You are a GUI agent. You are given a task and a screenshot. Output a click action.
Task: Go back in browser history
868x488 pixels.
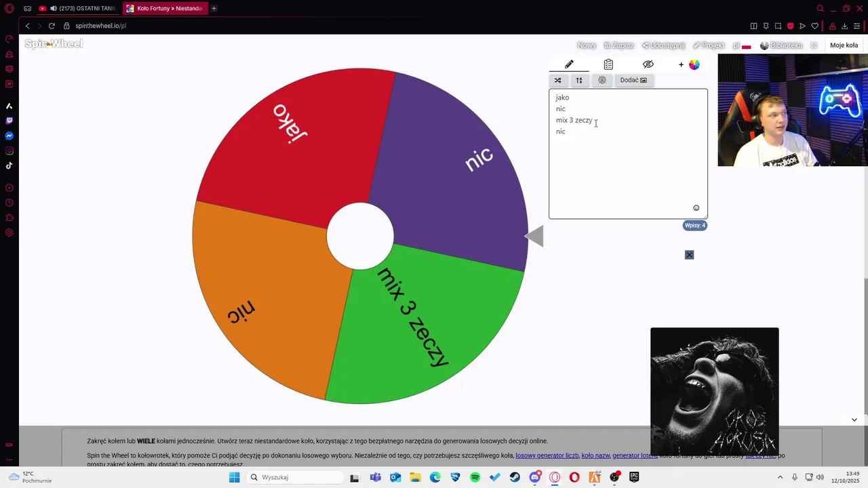click(27, 26)
